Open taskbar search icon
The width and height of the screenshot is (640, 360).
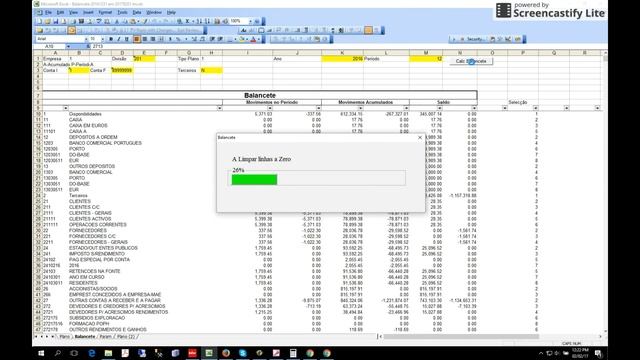point(58,353)
